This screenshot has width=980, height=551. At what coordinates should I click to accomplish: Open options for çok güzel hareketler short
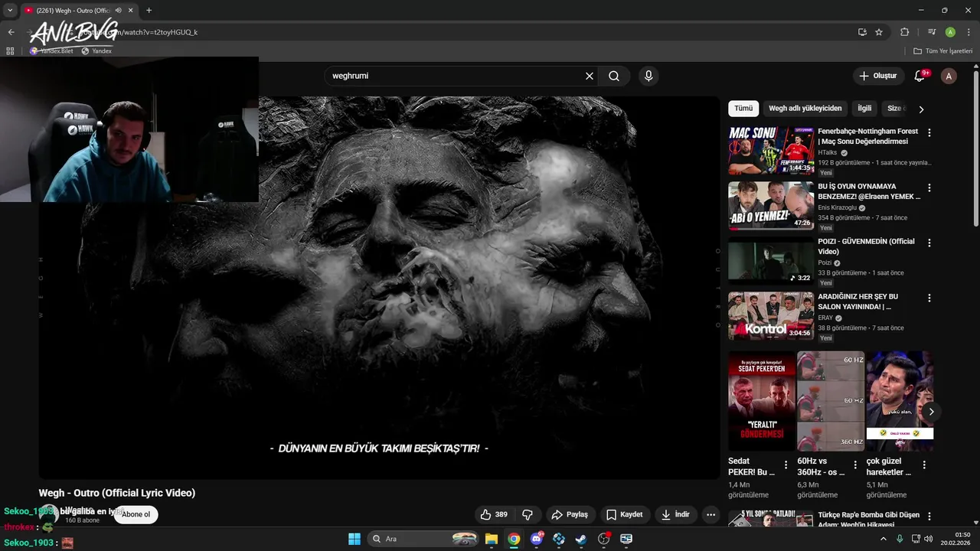click(x=924, y=465)
